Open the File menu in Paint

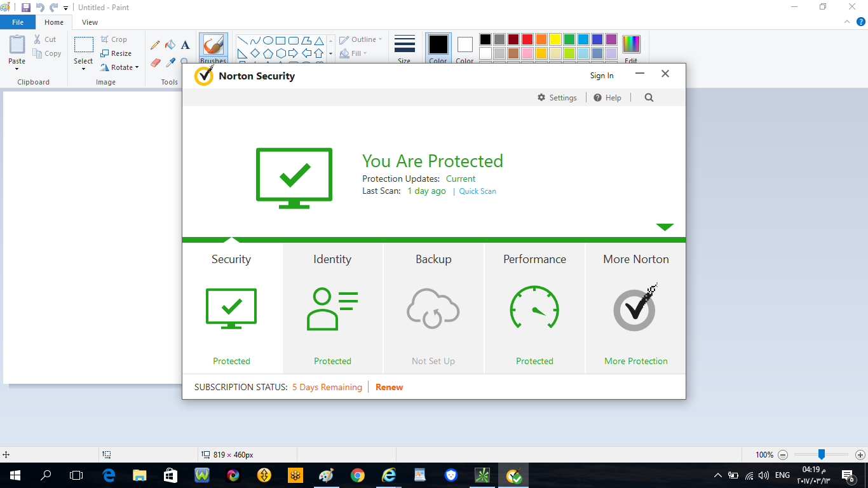pyautogui.click(x=18, y=22)
